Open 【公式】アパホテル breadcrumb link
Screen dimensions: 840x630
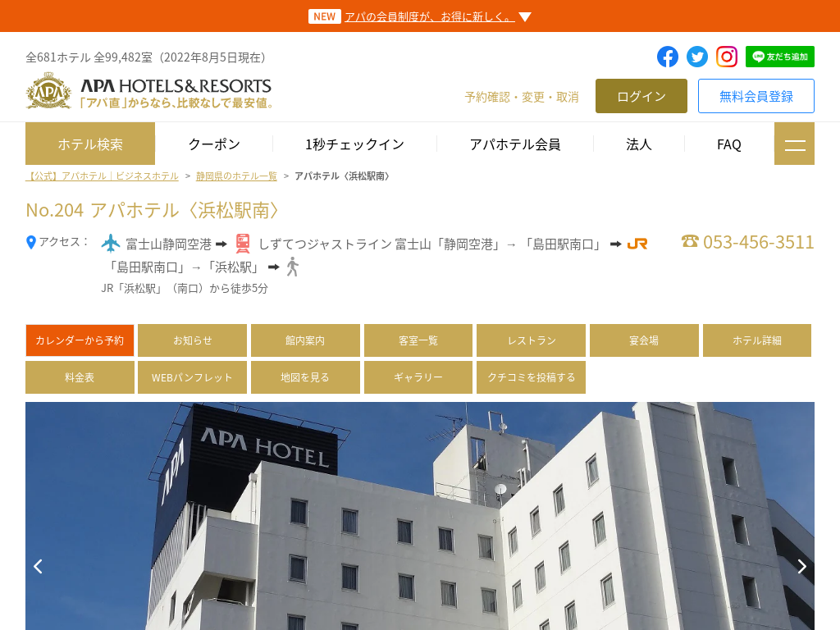coord(102,176)
